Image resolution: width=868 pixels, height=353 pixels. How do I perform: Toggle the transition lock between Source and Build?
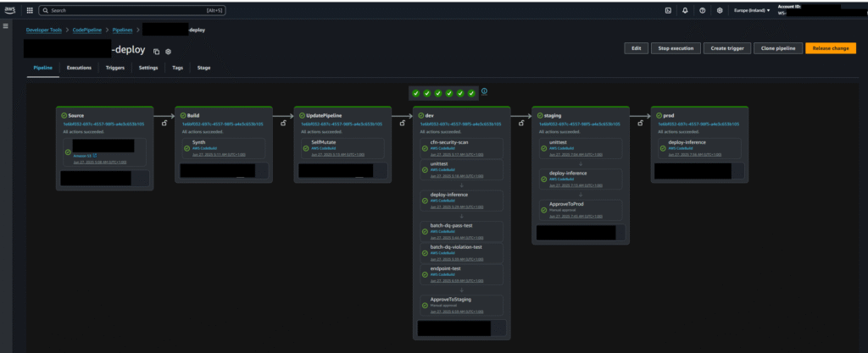coord(160,124)
